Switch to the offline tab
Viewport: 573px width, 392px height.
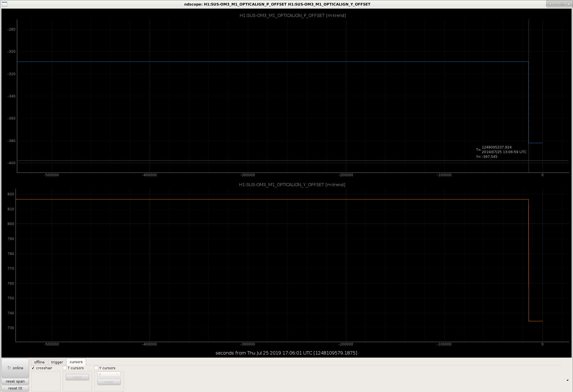39,362
